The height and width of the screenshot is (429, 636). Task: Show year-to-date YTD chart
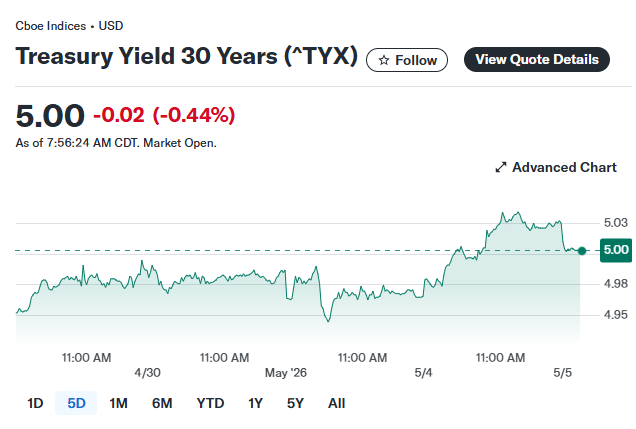210,403
